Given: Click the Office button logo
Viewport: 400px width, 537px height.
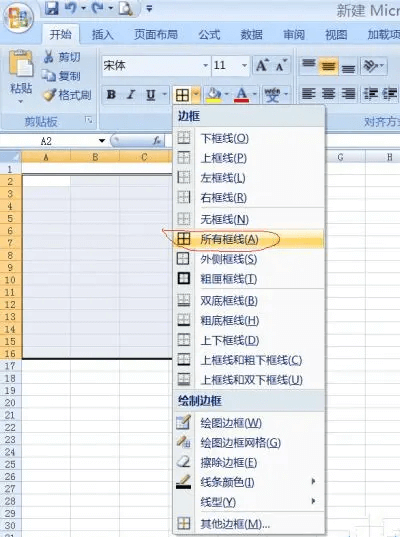Looking at the screenshot, I should pyautogui.click(x=19, y=16).
